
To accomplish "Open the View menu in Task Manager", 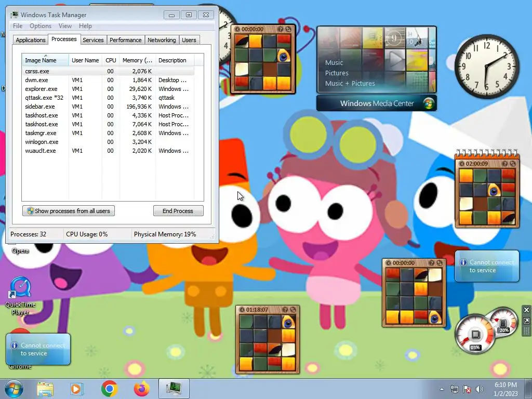I will [65, 26].
